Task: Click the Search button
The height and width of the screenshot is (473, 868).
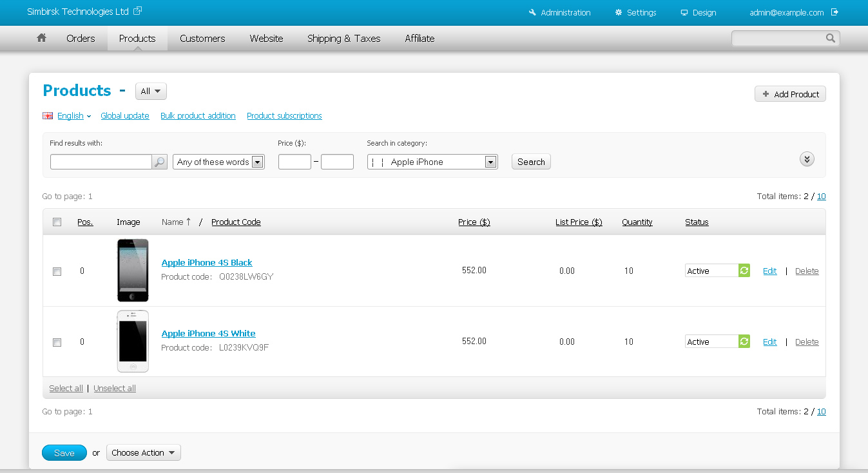Action: [x=531, y=162]
